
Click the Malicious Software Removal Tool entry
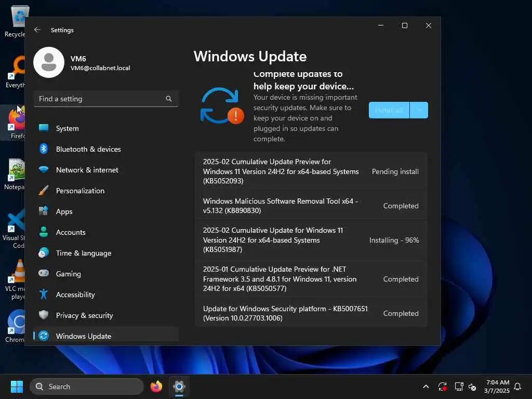tap(311, 206)
